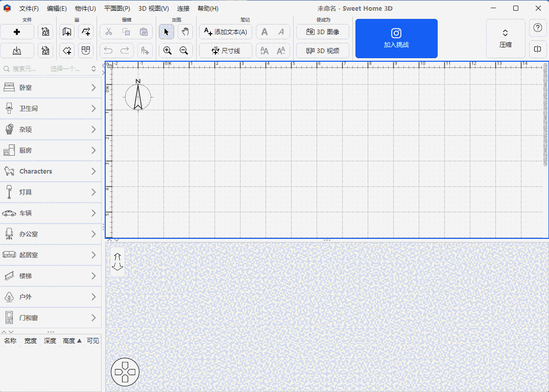Click the 加入挑战 blue button

(x=396, y=39)
